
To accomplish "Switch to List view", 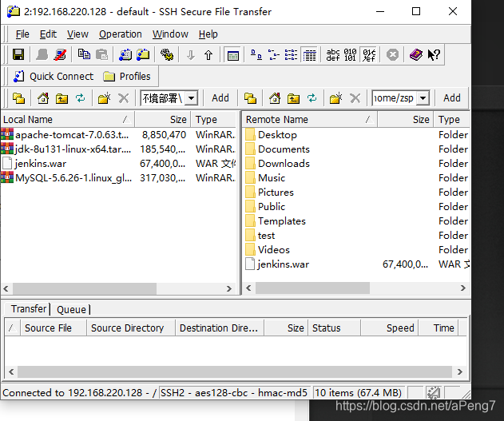I will pos(291,55).
